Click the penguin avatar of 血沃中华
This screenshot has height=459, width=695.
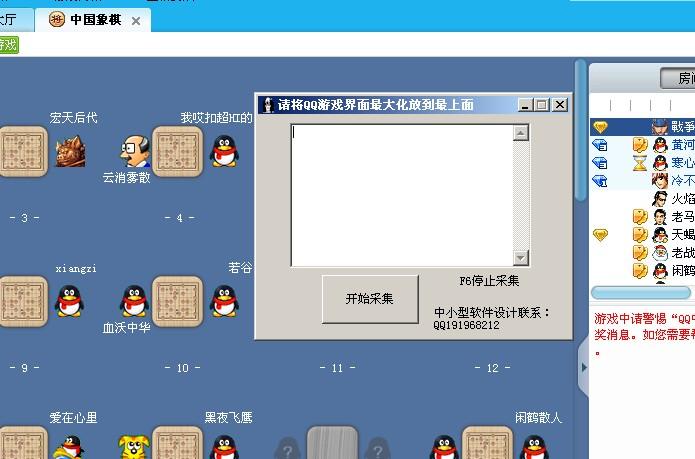[134, 301]
